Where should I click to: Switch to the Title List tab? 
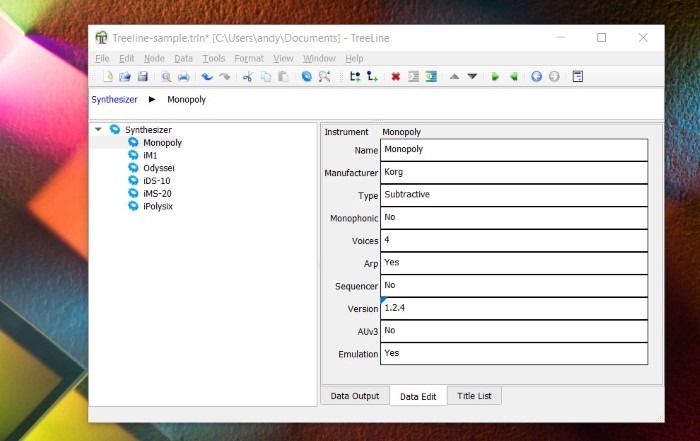click(x=474, y=396)
